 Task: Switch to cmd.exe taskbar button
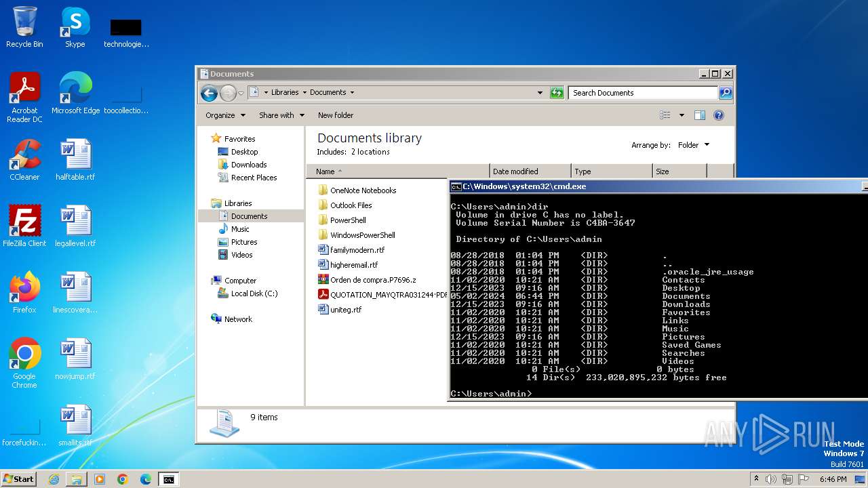tap(168, 479)
